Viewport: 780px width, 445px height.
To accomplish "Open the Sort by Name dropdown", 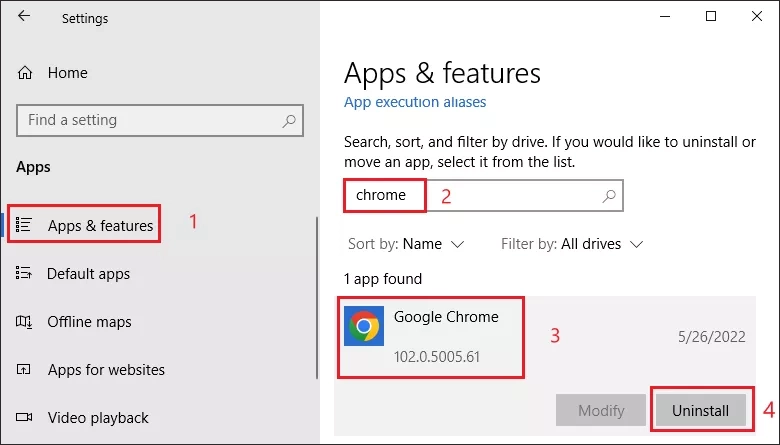I will (406, 244).
